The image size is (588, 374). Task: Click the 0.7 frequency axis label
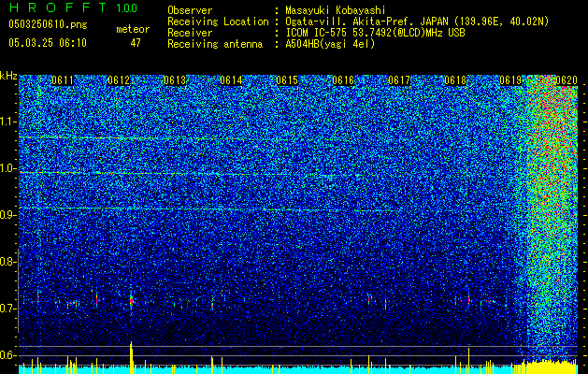[x=8, y=309]
